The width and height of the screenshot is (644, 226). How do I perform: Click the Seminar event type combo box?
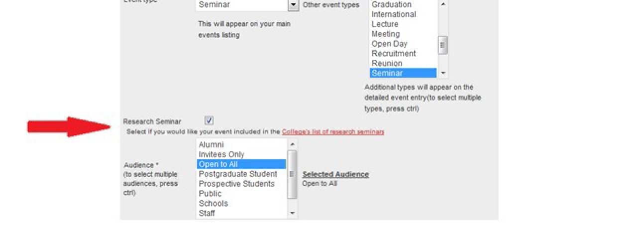tap(241, 5)
